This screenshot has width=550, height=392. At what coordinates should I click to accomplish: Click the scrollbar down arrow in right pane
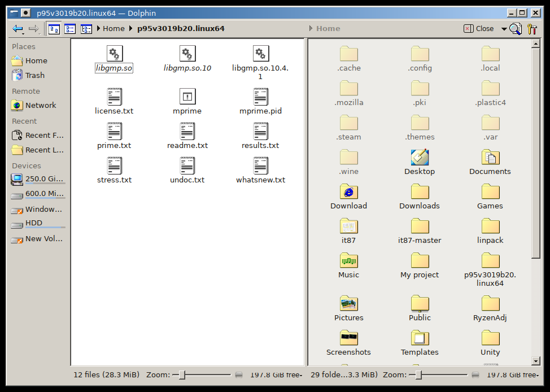tap(536, 361)
